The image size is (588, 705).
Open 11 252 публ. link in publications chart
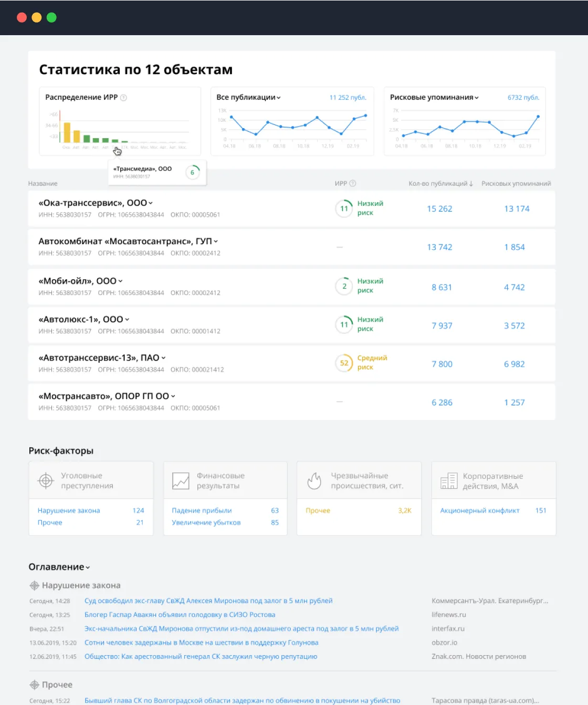(348, 98)
